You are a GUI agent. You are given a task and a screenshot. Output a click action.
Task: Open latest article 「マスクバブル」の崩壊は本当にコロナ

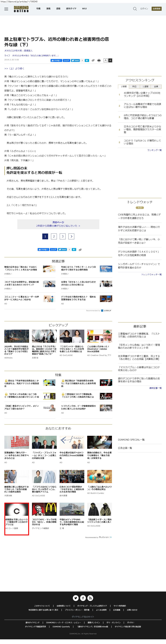[139, 369]
